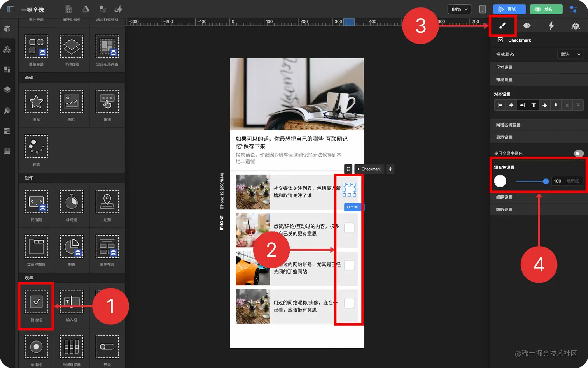This screenshot has height=368, width=588.
Task: Click align bottom icon in 对齐设置
Action: pyautogui.click(x=556, y=106)
